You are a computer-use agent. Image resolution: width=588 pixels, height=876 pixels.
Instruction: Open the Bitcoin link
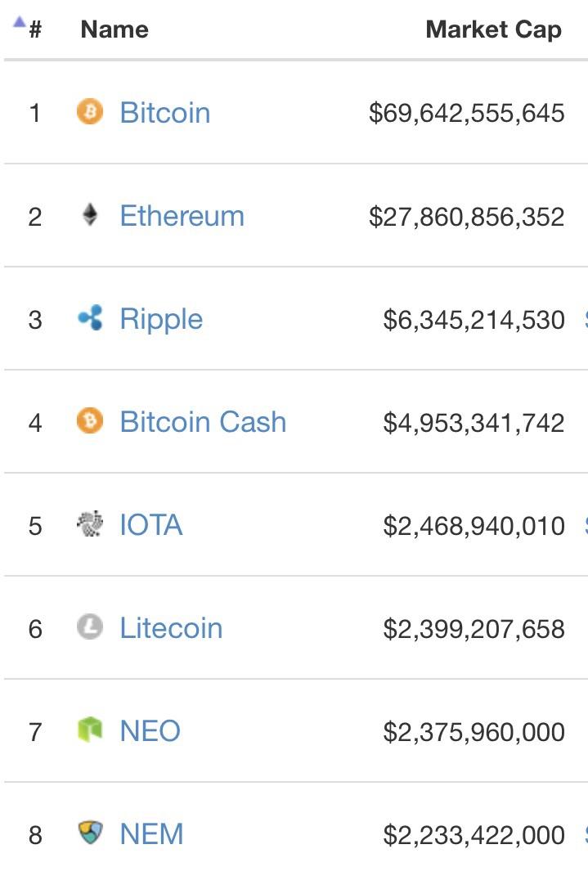[164, 112]
